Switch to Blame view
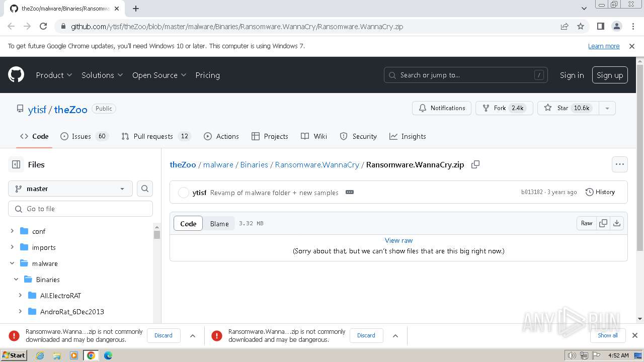 pyautogui.click(x=219, y=224)
